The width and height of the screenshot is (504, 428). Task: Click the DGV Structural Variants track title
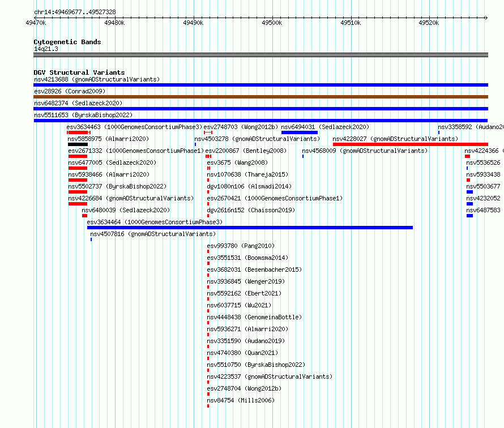pos(79,72)
